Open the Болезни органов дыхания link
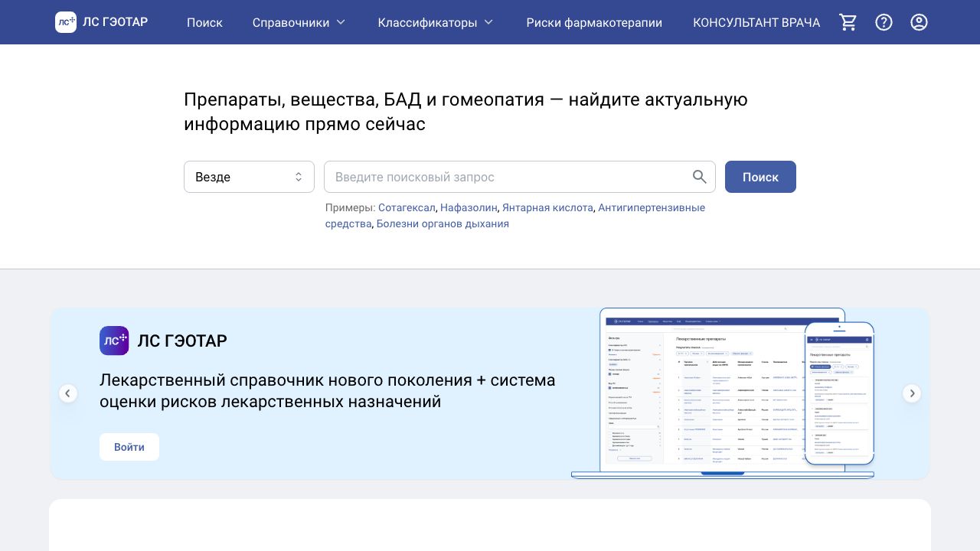Image resolution: width=980 pixels, height=551 pixels. tap(443, 223)
